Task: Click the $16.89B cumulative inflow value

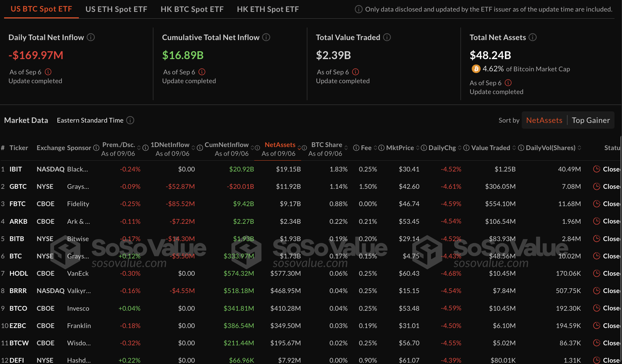Action: click(183, 55)
